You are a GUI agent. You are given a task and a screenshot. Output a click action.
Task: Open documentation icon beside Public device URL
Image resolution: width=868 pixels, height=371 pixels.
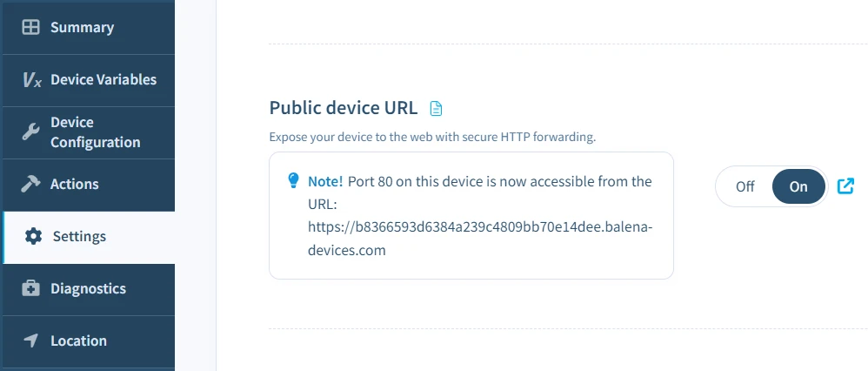coord(437,109)
